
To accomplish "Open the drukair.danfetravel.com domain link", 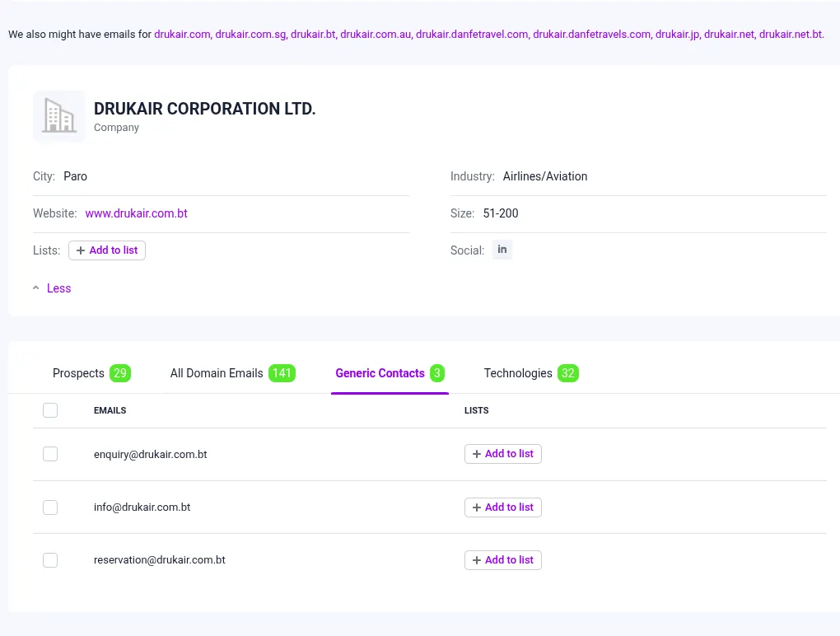I will [x=472, y=35].
